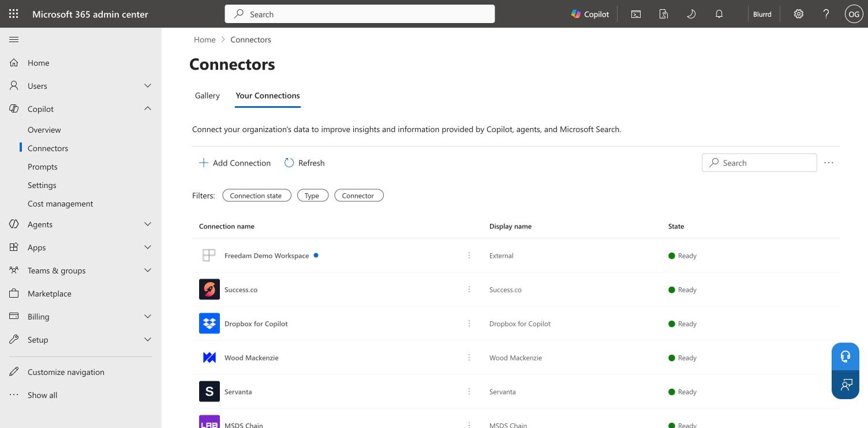
Task: Click the Teams & groups icon
Action: pos(14,270)
